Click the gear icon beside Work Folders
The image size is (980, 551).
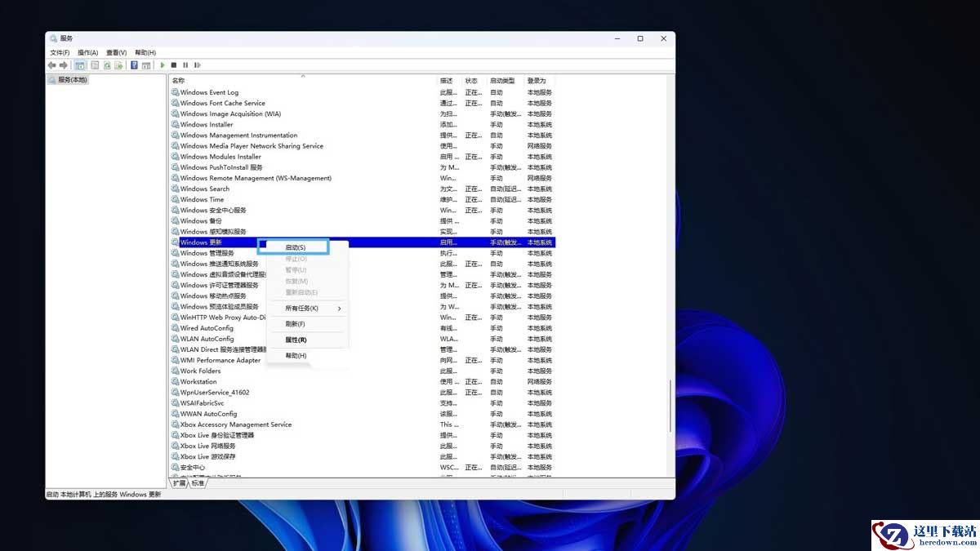175,371
